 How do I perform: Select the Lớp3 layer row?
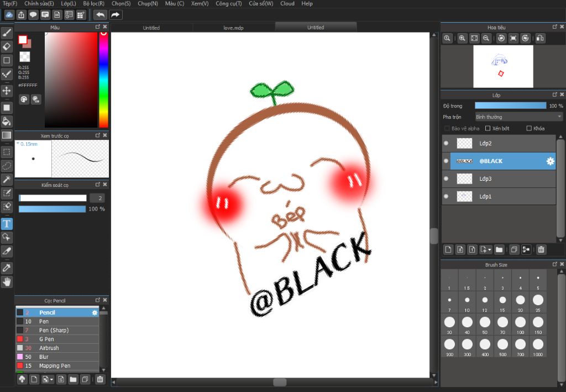(499, 179)
